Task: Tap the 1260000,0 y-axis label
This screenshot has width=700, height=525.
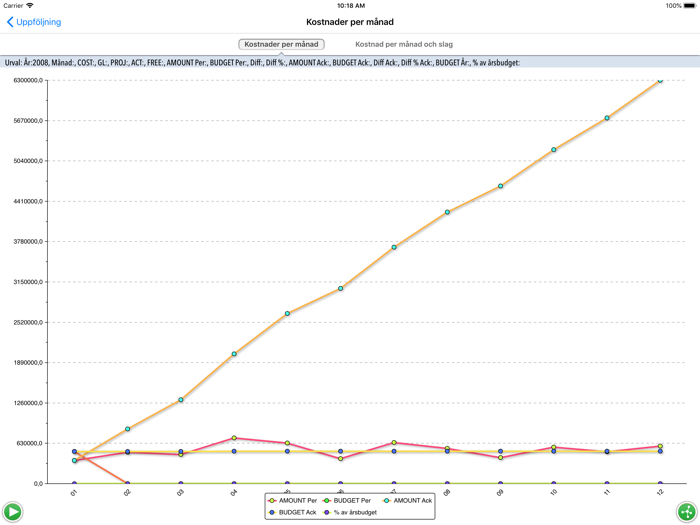Action: pos(28,403)
